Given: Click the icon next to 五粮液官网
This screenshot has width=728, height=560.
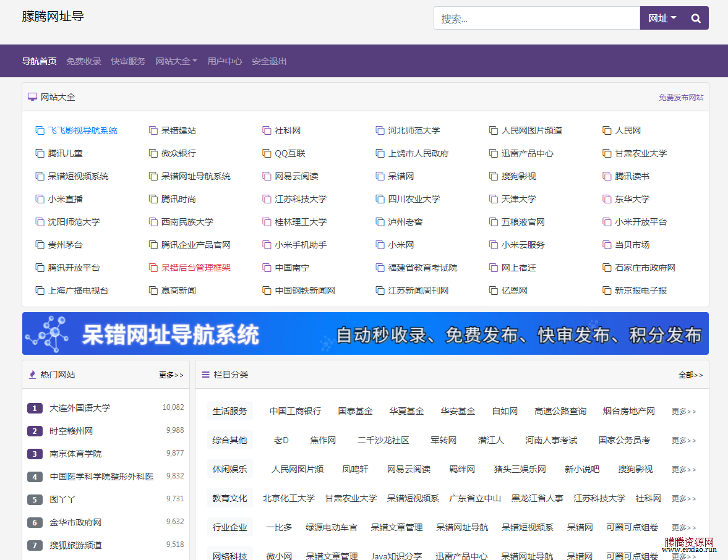Looking at the screenshot, I should 494,223.
